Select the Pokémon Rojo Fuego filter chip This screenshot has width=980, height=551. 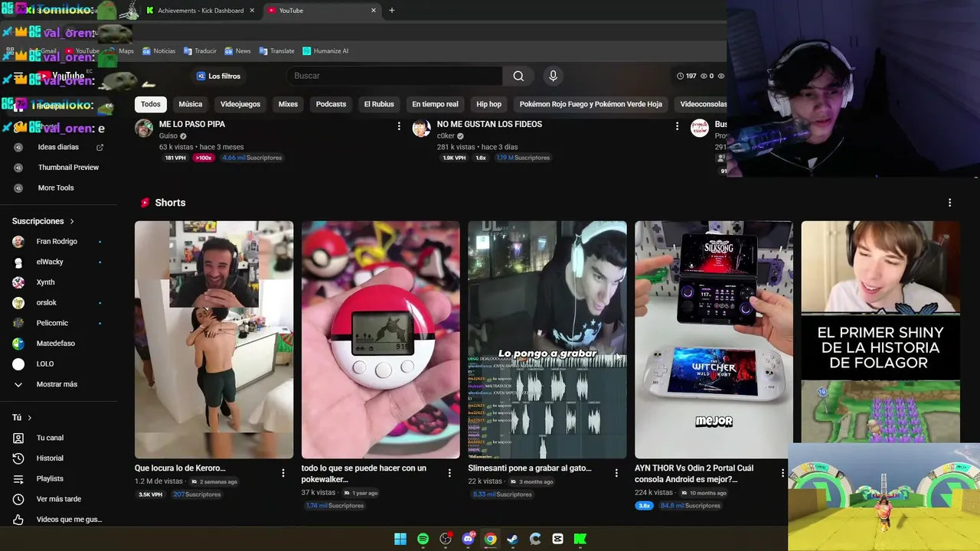pos(590,104)
